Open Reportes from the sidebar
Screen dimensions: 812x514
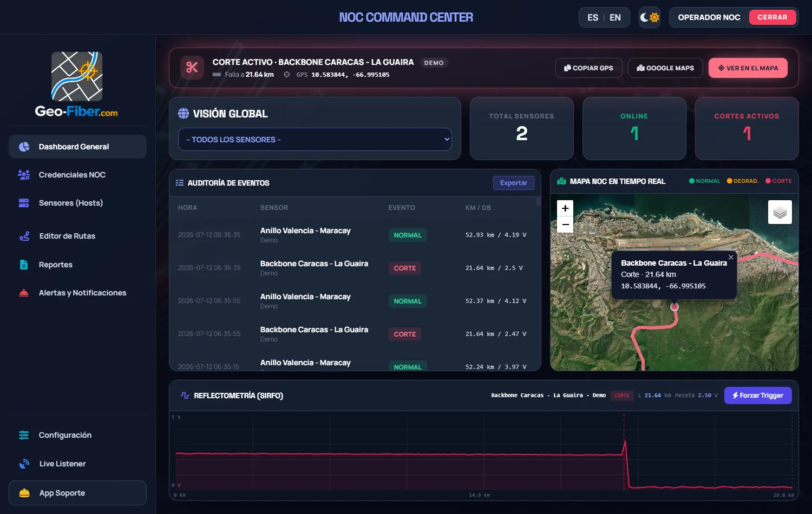point(77,265)
